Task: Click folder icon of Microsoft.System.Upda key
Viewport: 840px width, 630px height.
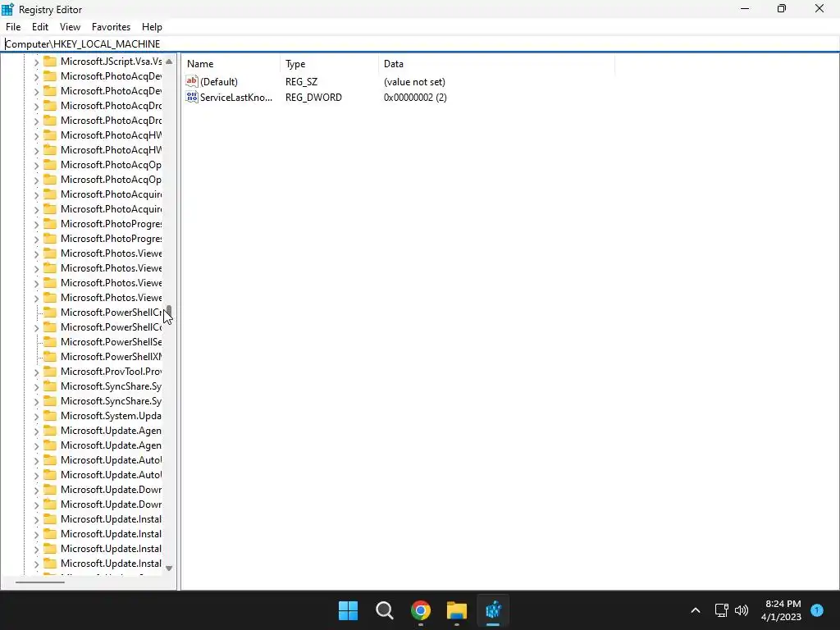Action: click(50, 416)
